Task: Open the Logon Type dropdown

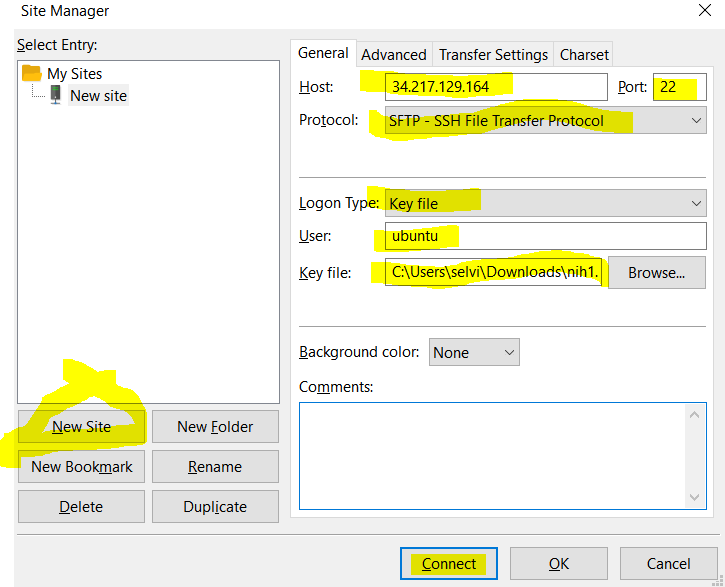Action: pyautogui.click(x=546, y=203)
